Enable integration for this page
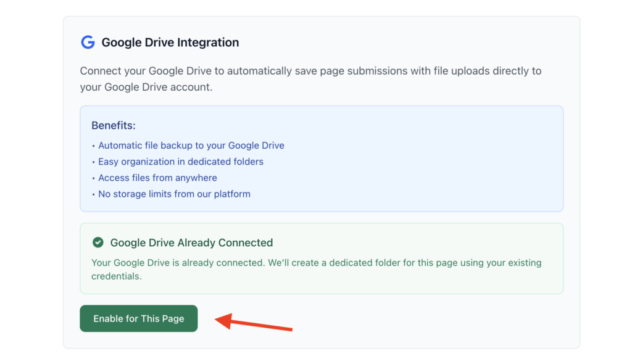The height and width of the screenshot is (364, 632). pyautogui.click(x=138, y=318)
